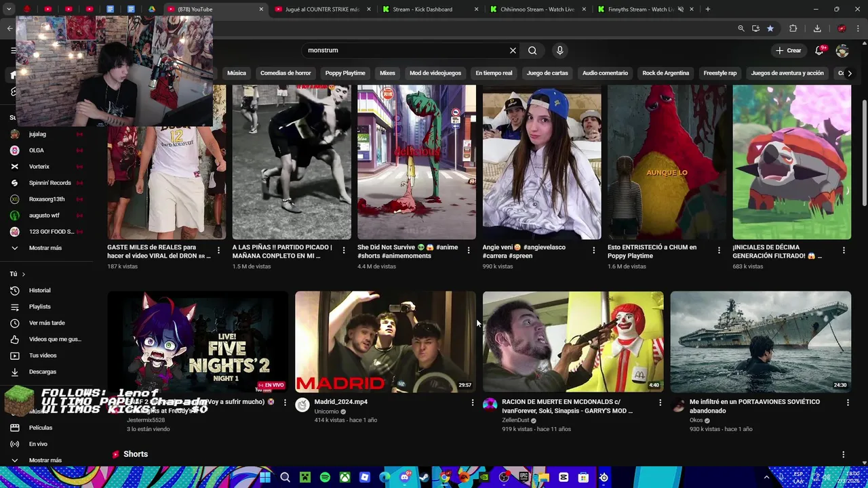This screenshot has width=868, height=488.
Task: Expand the system tray hidden icons chevron
Action: pyautogui.click(x=767, y=477)
